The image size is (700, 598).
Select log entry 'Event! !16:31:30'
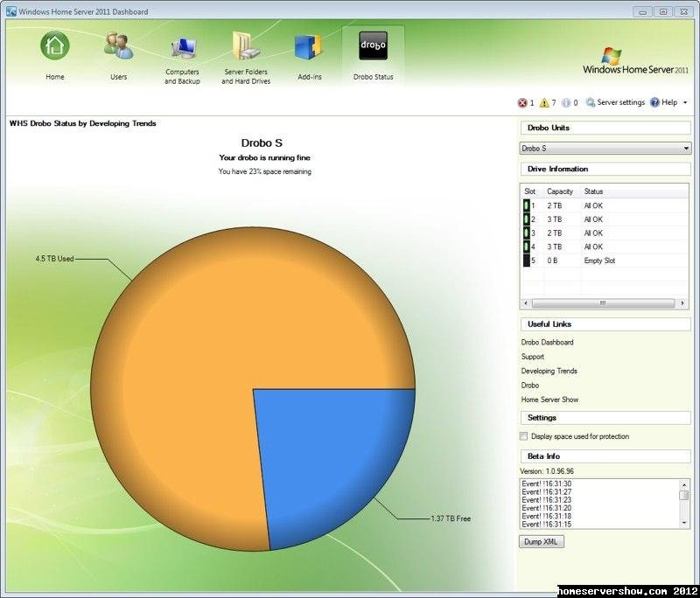tap(546, 483)
